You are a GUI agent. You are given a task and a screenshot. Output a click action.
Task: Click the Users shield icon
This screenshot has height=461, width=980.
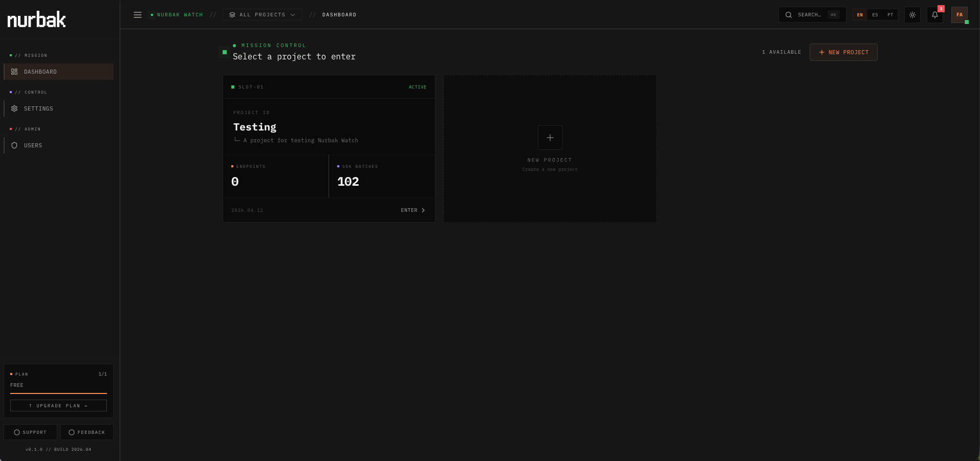pyautogui.click(x=14, y=145)
